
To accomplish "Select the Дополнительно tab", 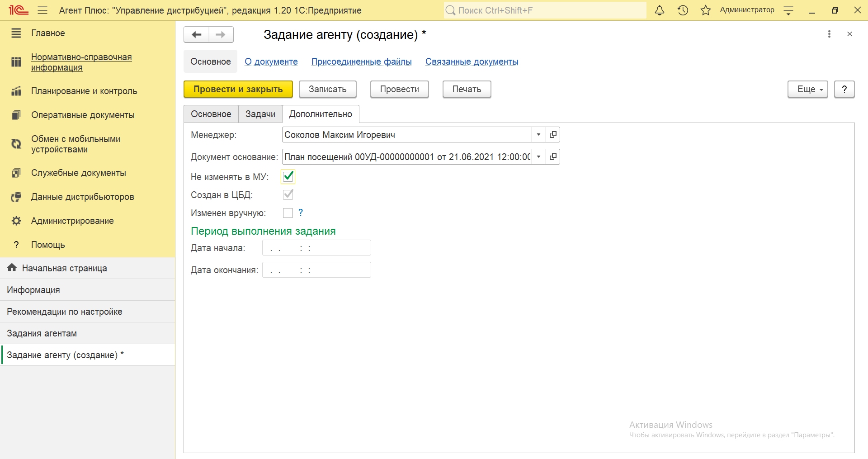I will pyautogui.click(x=321, y=114).
